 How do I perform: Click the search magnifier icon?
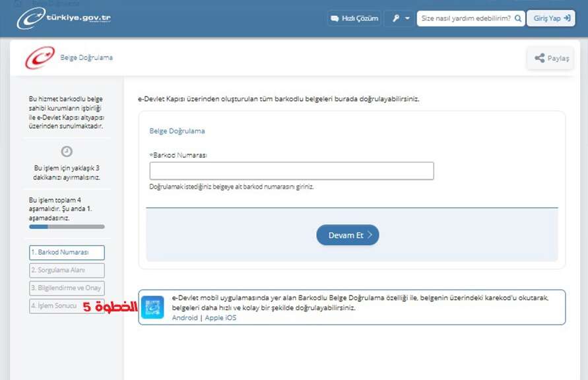click(x=518, y=18)
